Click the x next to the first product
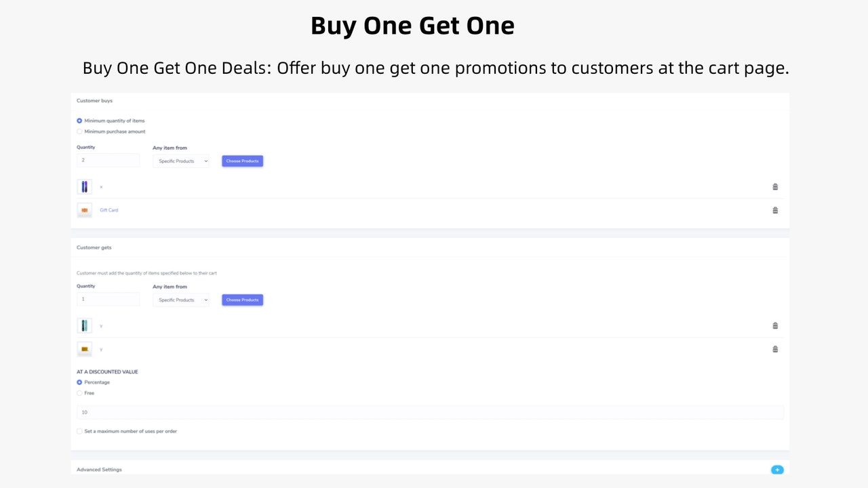This screenshot has width=868, height=488. point(101,186)
